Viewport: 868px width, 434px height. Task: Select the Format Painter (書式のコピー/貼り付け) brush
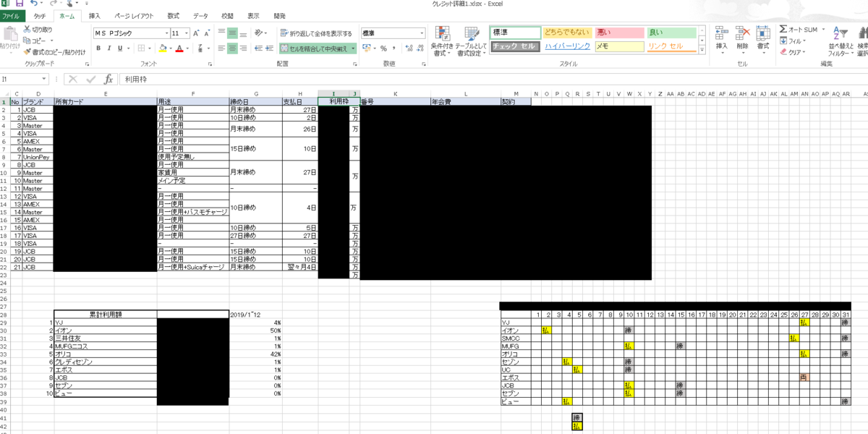click(27, 52)
